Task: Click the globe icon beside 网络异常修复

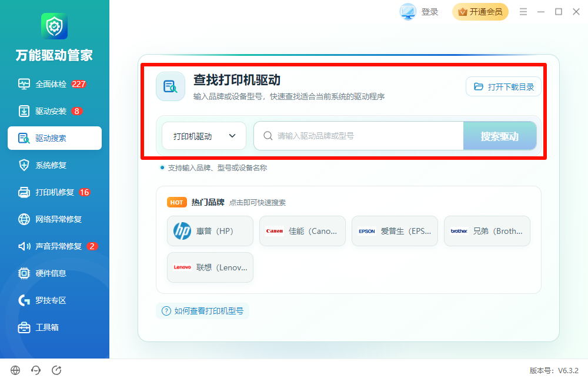Action: tap(24, 219)
